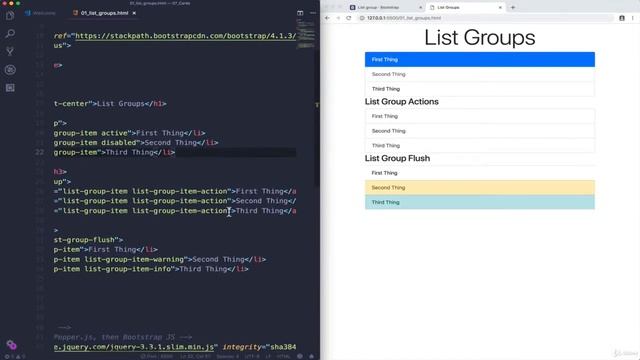Click code line with group-item active
This screenshot has height=360, width=640.
click(x=129, y=133)
